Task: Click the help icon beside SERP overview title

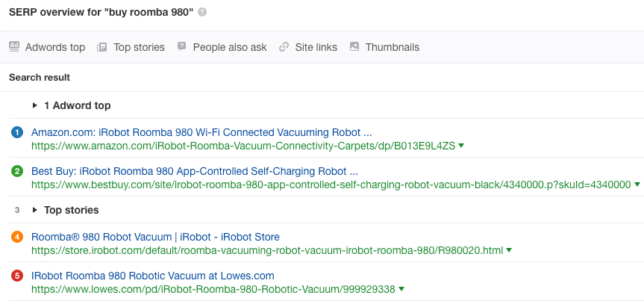Action: [203, 13]
